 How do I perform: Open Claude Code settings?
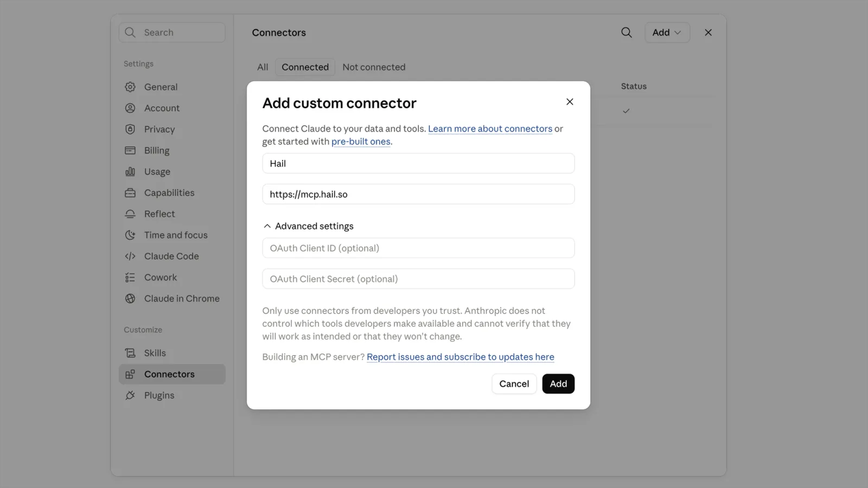coord(172,256)
